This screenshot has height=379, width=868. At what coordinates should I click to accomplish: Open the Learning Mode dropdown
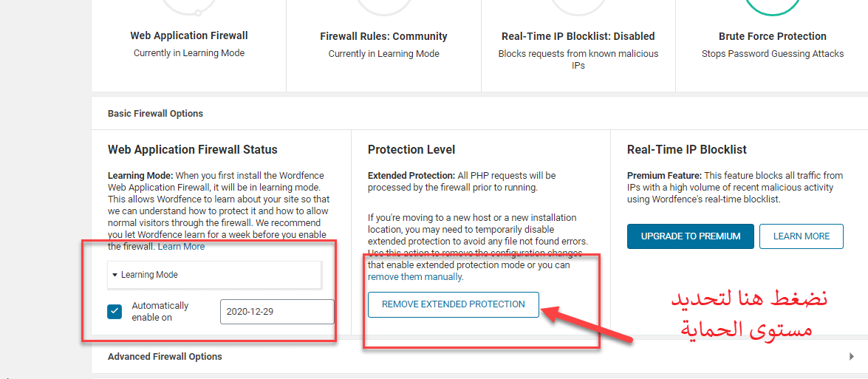214,274
